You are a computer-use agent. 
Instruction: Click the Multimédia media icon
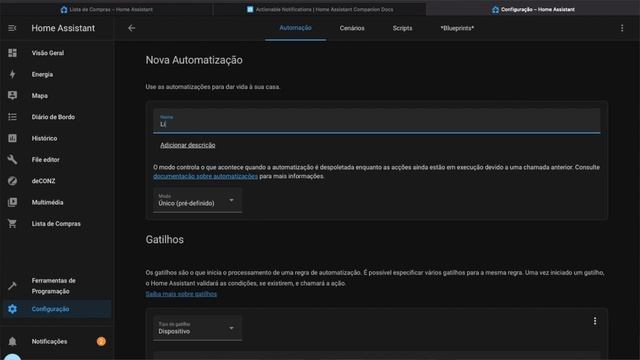click(x=12, y=202)
